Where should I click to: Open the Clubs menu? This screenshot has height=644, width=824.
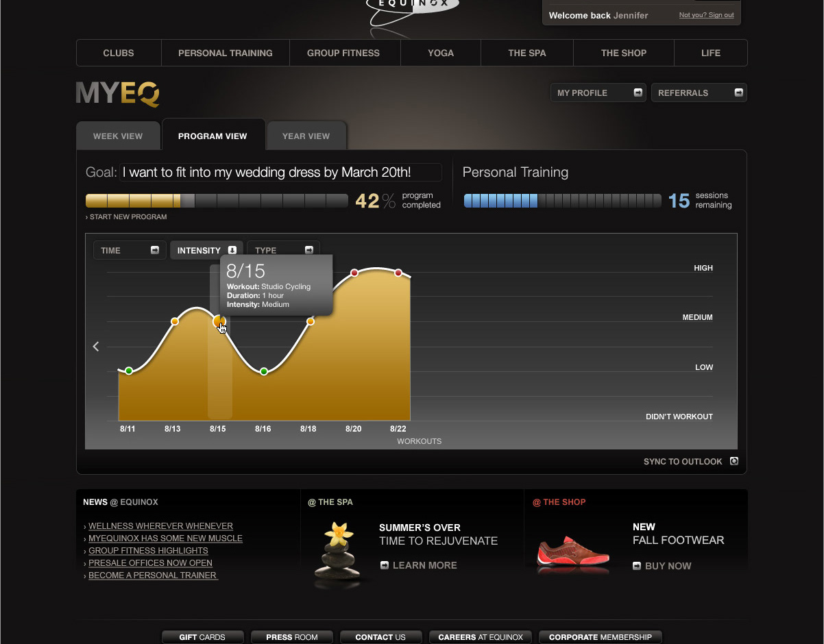coord(119,53)
